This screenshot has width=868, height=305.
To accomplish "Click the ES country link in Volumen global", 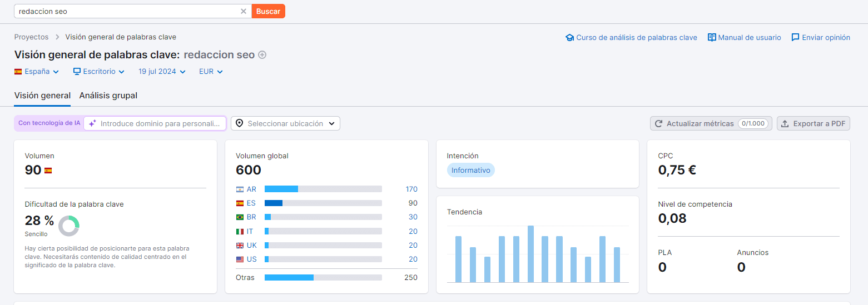I will tap(251, 203).
